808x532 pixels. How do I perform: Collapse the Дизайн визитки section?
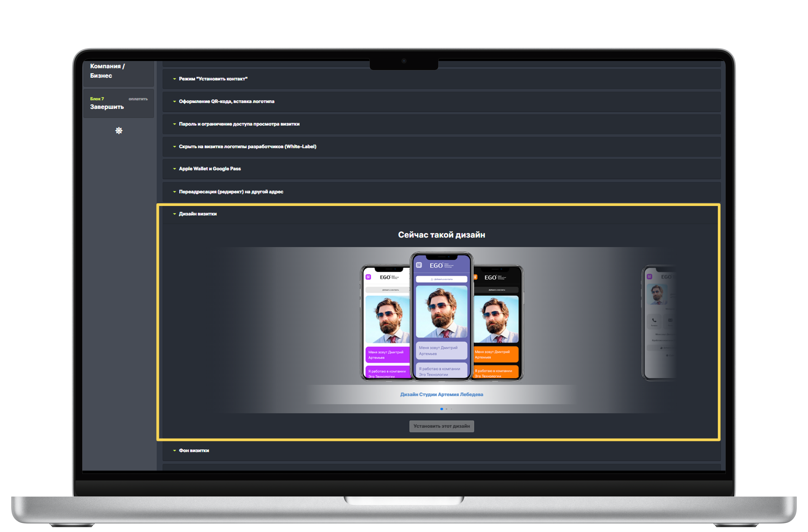tap(198, 214)
